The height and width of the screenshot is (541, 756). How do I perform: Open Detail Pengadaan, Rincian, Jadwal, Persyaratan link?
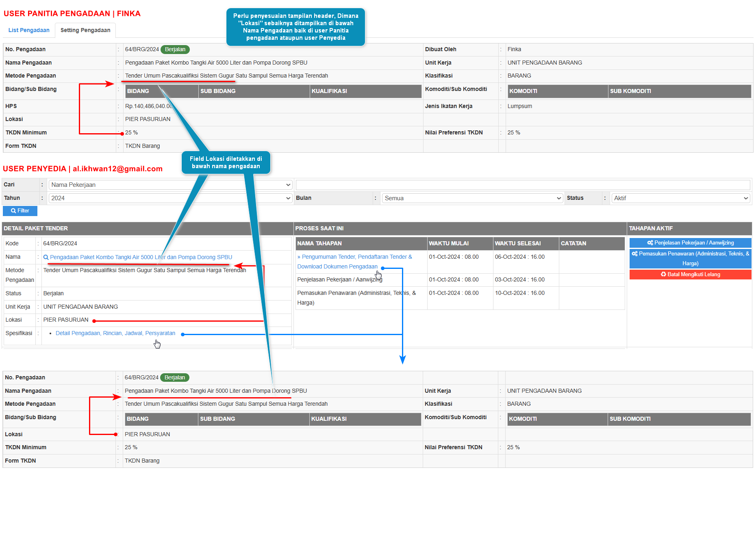pos(115,333)
